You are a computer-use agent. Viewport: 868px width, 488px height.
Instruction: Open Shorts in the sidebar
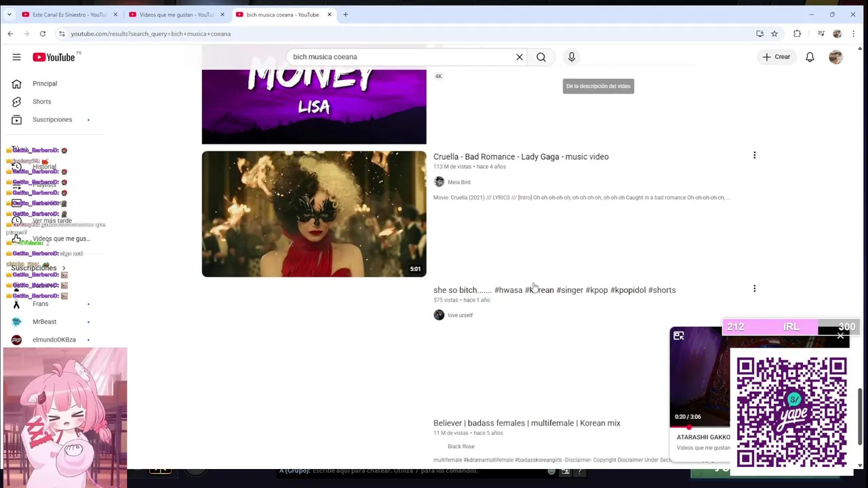(x=41, y=102)
